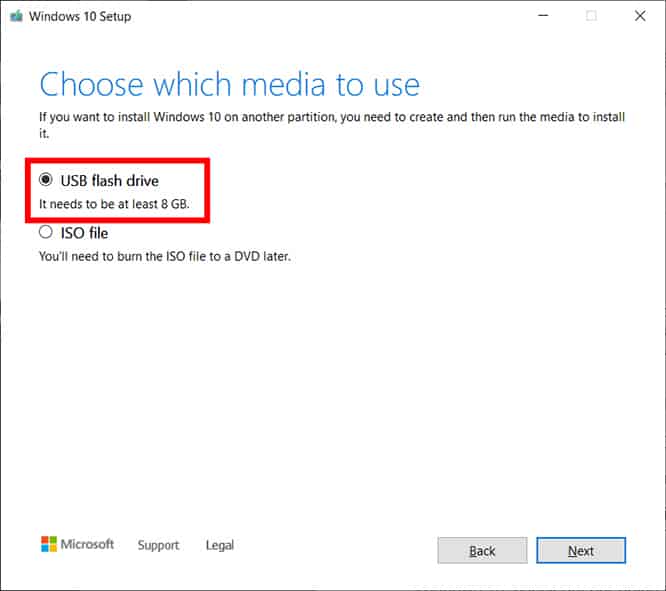This screenshot has width=666, height=591.
Task: Open the Support link
Action: coord(158,545)
